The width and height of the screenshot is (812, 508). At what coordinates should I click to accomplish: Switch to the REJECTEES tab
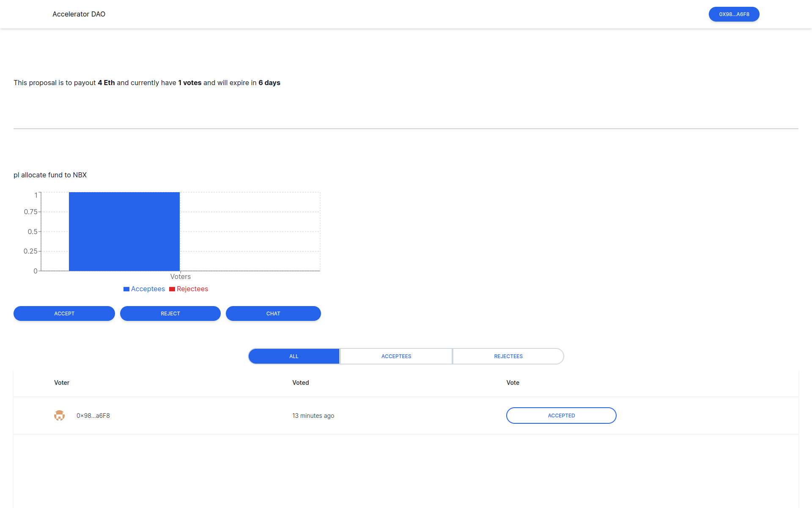pos(508,356)
